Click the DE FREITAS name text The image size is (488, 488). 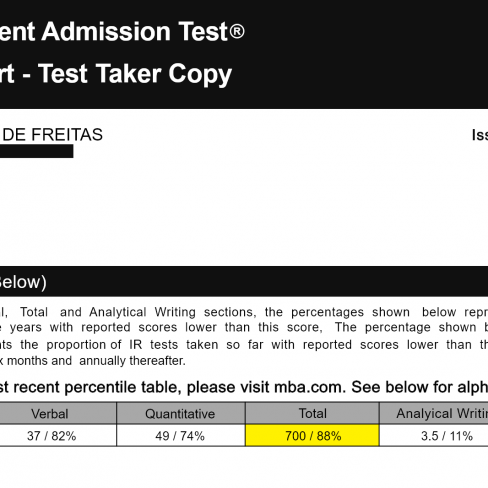click(52, 135)
